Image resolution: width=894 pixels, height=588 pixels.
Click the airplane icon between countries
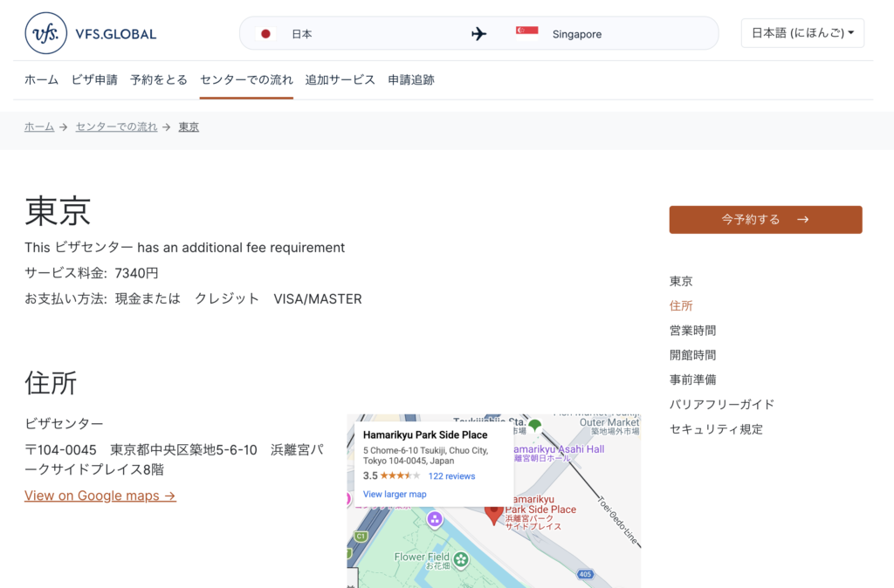point(479,34)
